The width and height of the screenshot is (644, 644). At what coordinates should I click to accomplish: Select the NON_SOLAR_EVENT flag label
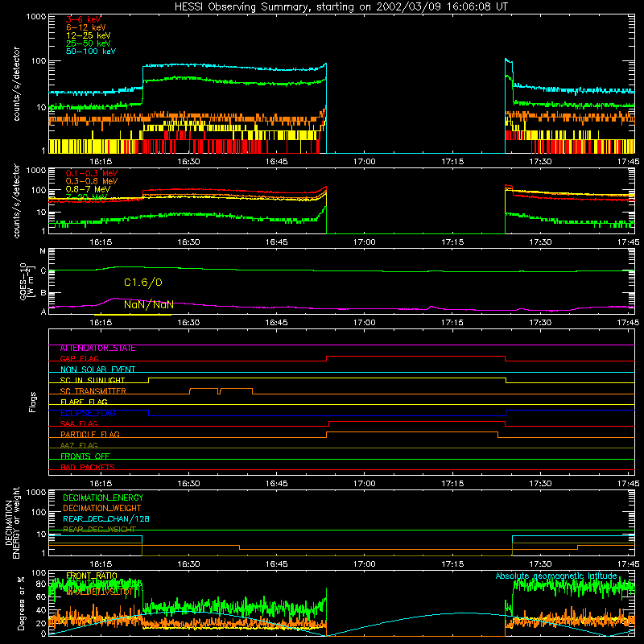pos(97,369)
